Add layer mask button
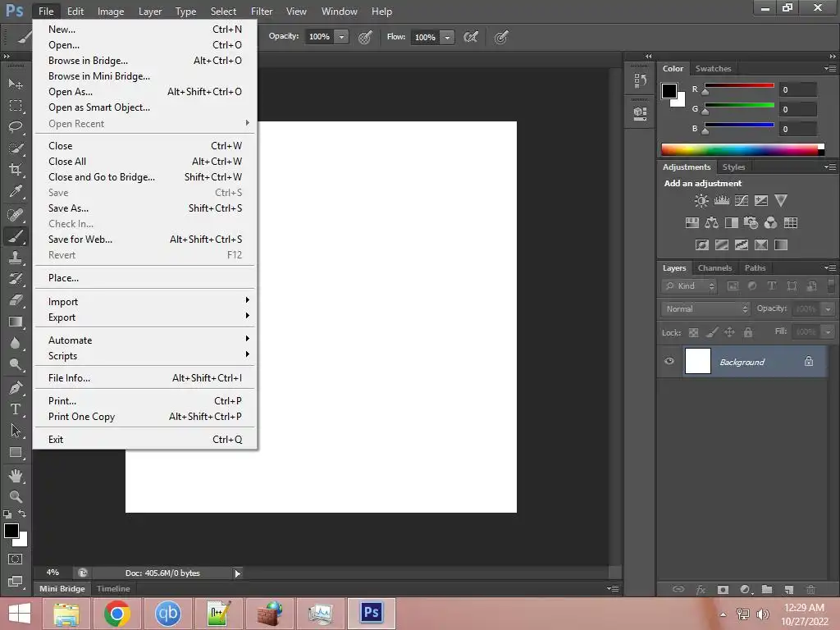This screenshot has width=840, height=630. (723, 589)
